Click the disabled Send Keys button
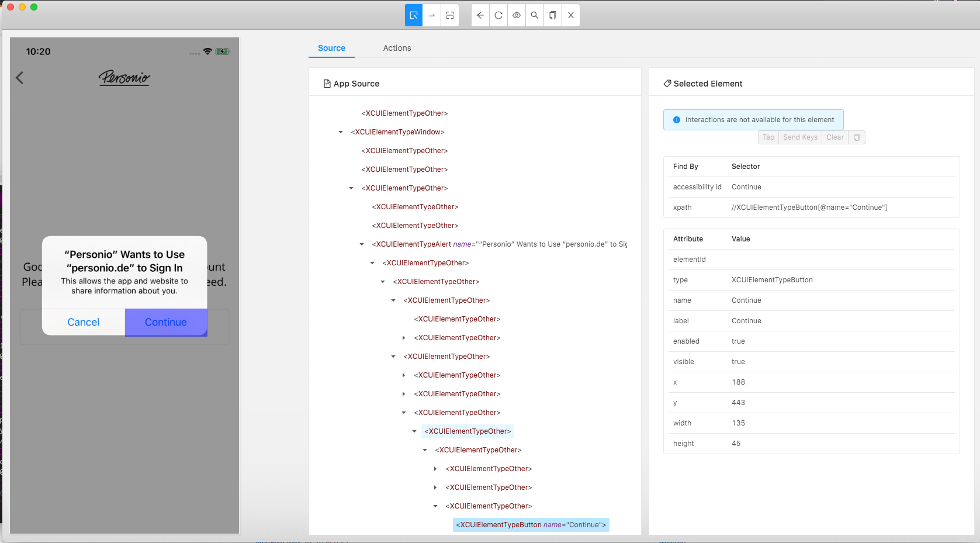 click(800, 137)
